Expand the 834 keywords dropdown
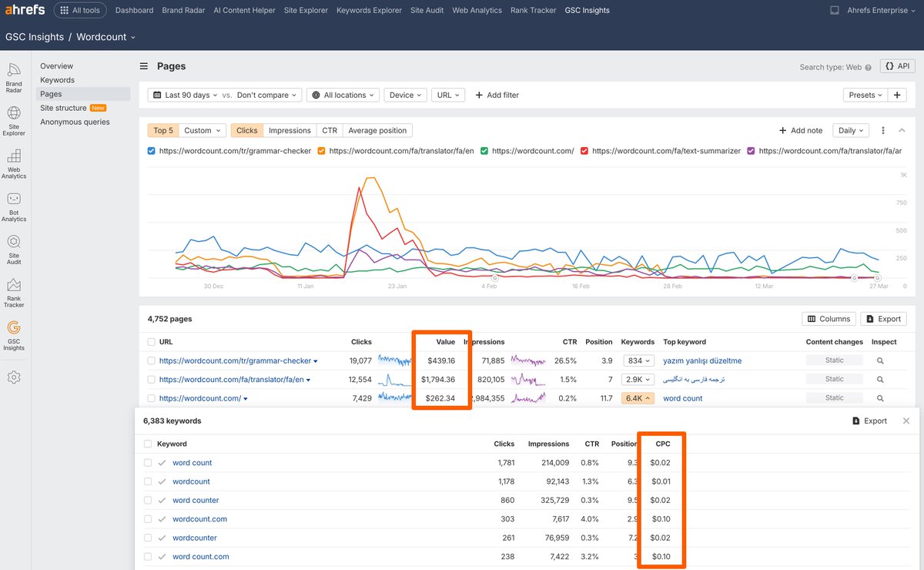This screenshot has width=924, height=570. click(638, 360)
